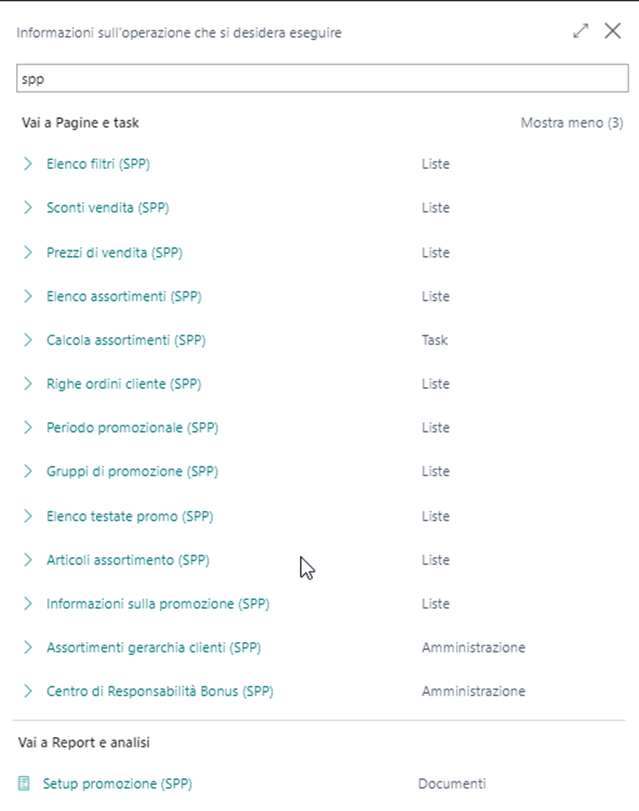Open the Setup promozione (SPP) report

tap(117, 784)
